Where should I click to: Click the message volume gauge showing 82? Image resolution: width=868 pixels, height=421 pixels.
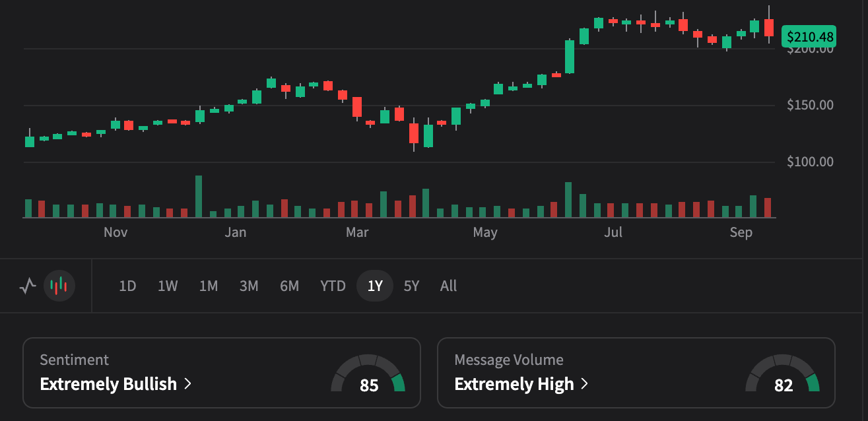point(783,374)
